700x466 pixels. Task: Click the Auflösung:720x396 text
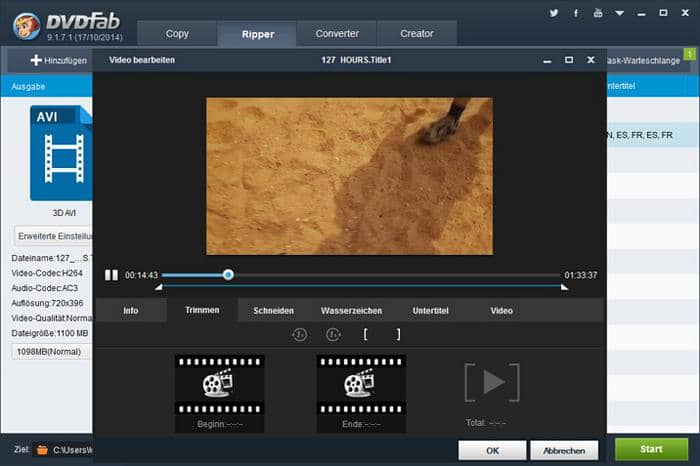point(47,303)
